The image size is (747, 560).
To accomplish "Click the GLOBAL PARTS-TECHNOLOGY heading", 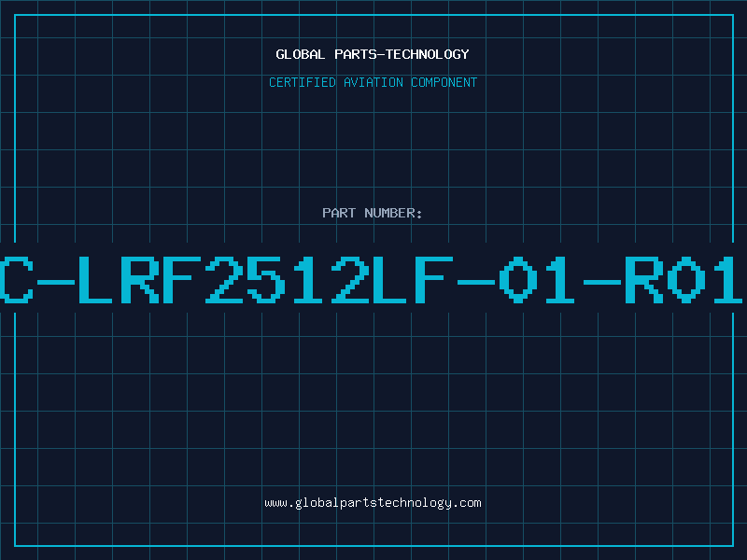I will (373, 54).
